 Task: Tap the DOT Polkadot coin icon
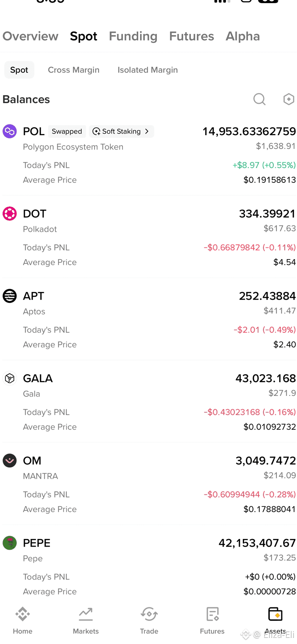(x=10, y=213)
